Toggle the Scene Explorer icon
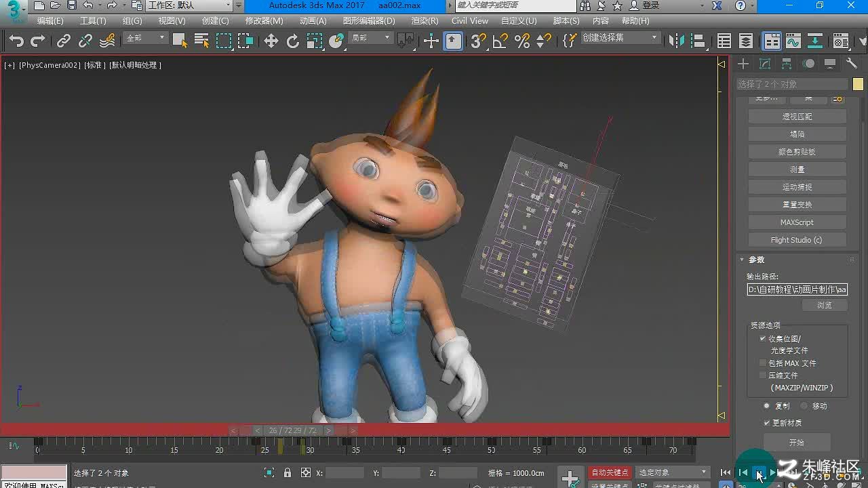Image resolution: width=868 pixels, height=488 pixels. [x=724, y=41]
